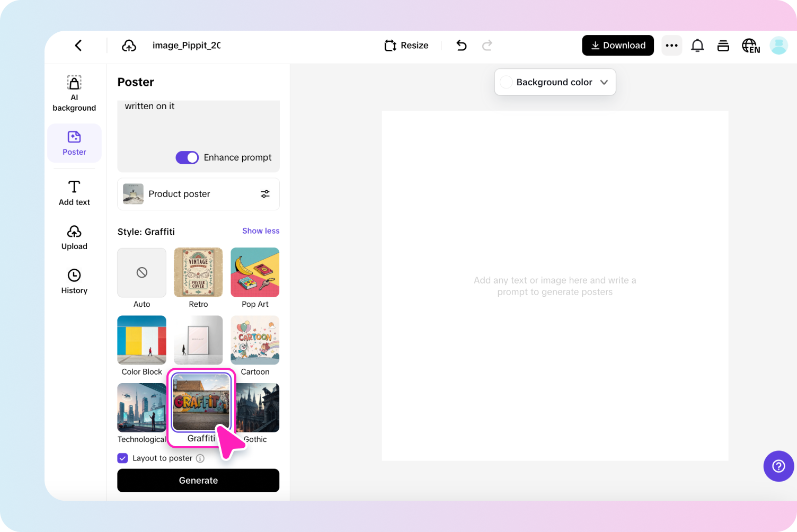797x532 pixels.
Task: Open the History panel
Action: point(74,281)
